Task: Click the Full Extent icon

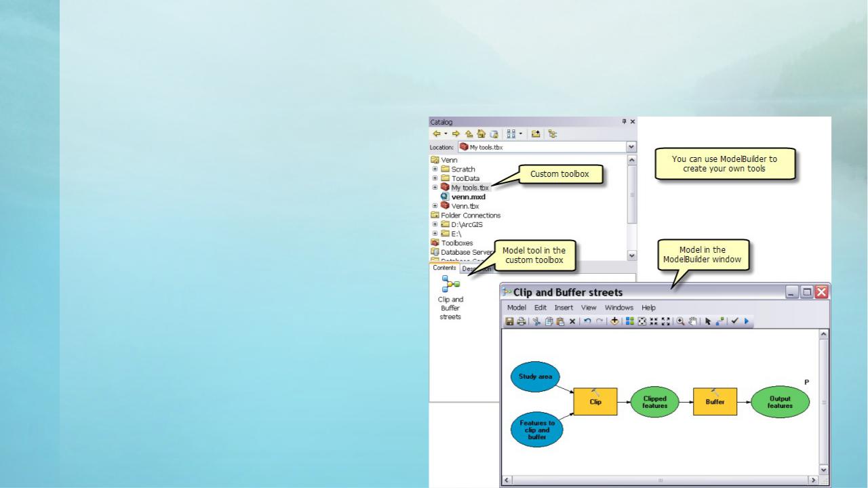Action: [642, 321]
